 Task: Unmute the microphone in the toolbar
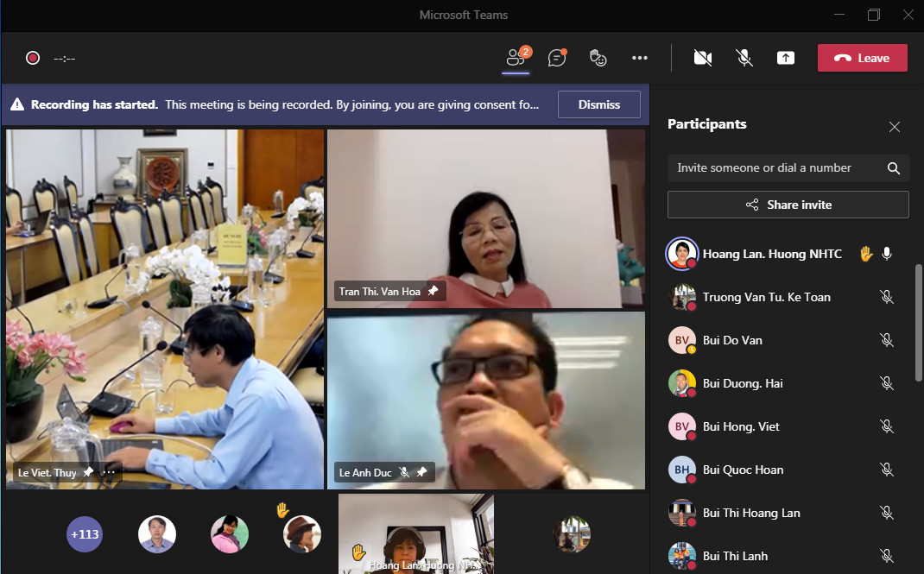pos(744,58)
